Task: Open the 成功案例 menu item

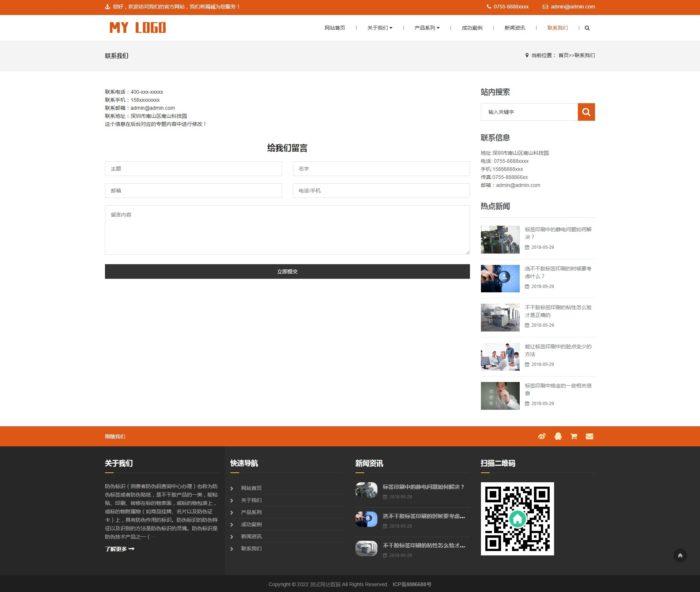Action: [472, 28]
